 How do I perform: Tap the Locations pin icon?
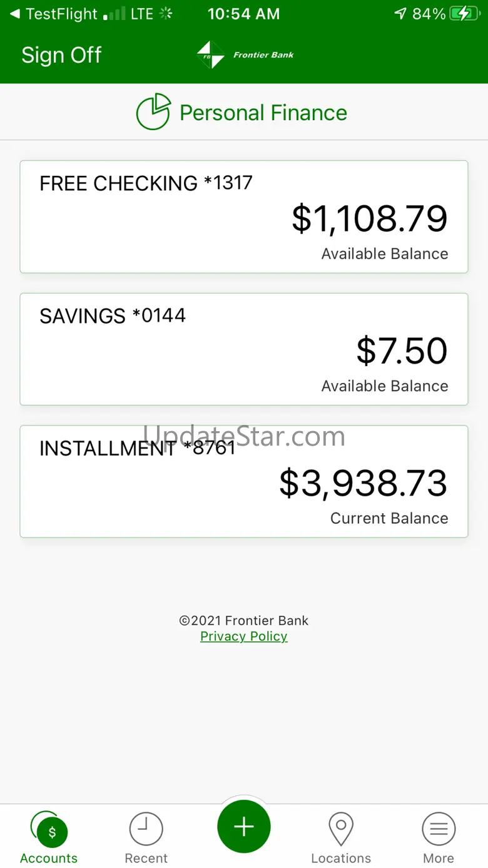pos(341,829)
